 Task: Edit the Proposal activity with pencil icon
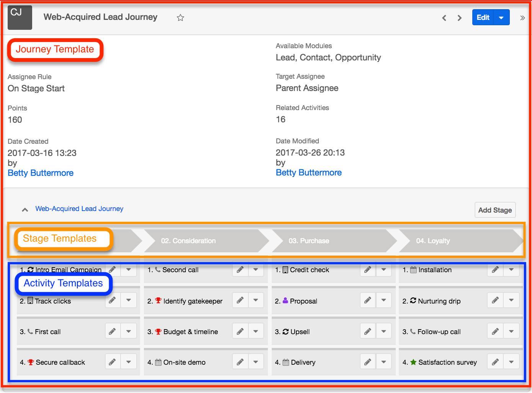pyautogui.click(x=367, y=300)
